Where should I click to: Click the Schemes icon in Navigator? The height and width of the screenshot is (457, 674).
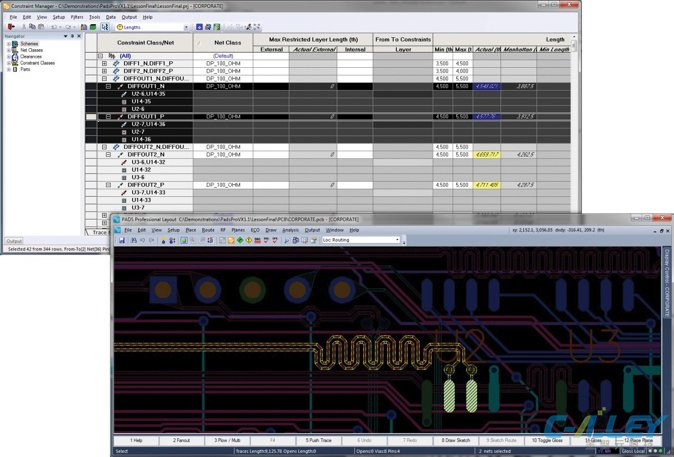[x=15, y=44]
